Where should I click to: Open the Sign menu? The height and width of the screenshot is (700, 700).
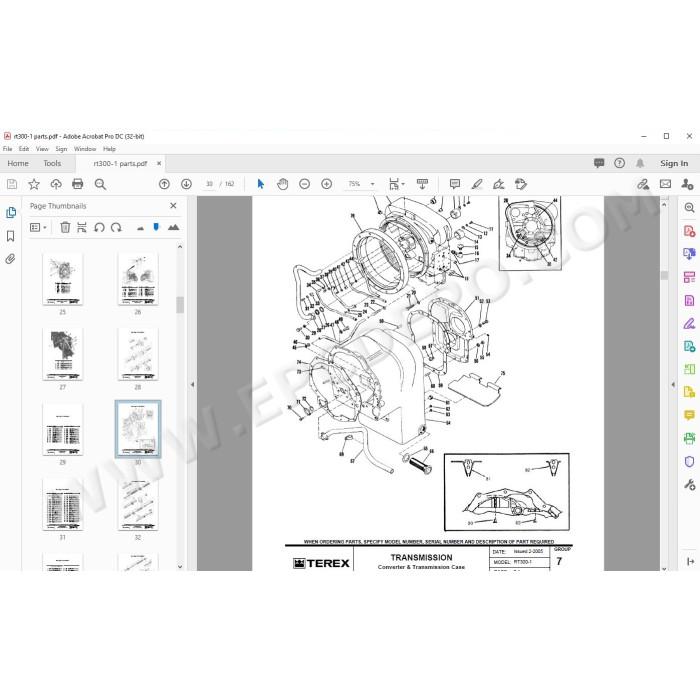coord(61,149)
